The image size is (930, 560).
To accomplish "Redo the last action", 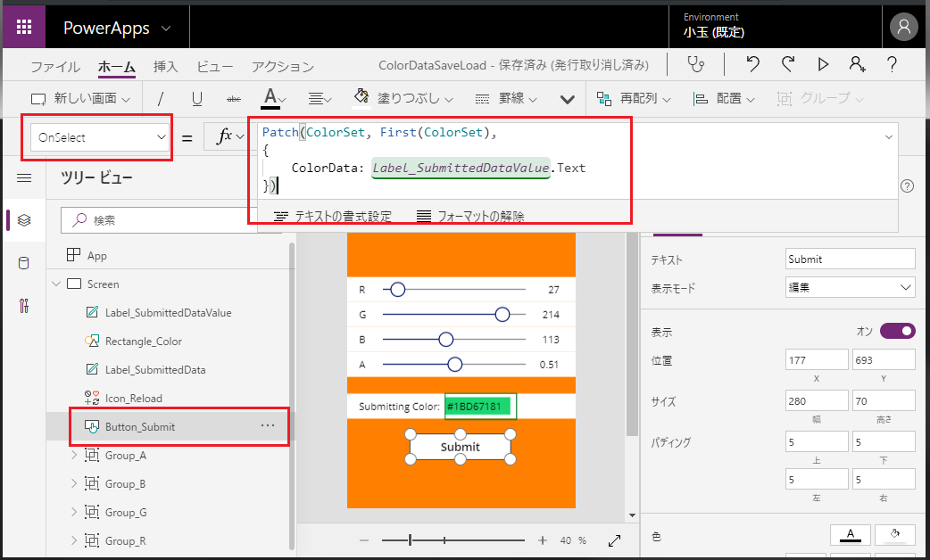I will (x=788, y=64).
